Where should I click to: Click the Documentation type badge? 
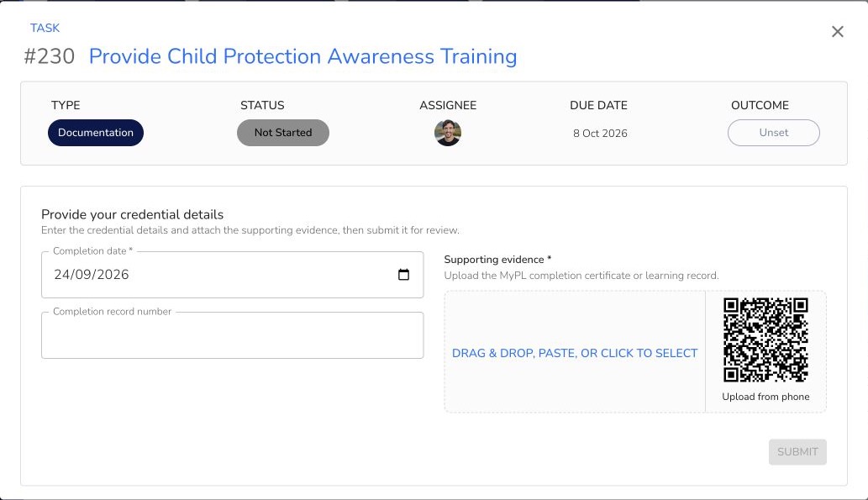[x=96, y=133]
